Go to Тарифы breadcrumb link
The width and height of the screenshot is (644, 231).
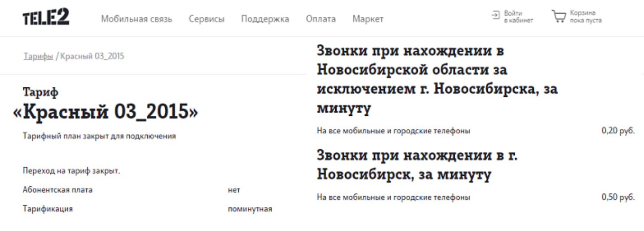pos(38,56)
